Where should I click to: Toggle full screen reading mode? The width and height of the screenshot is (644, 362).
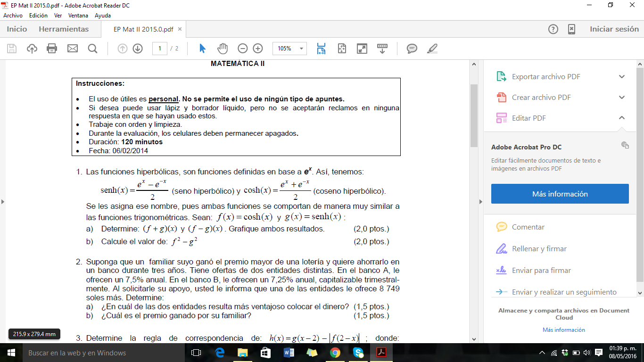click(x=362, y=49)
